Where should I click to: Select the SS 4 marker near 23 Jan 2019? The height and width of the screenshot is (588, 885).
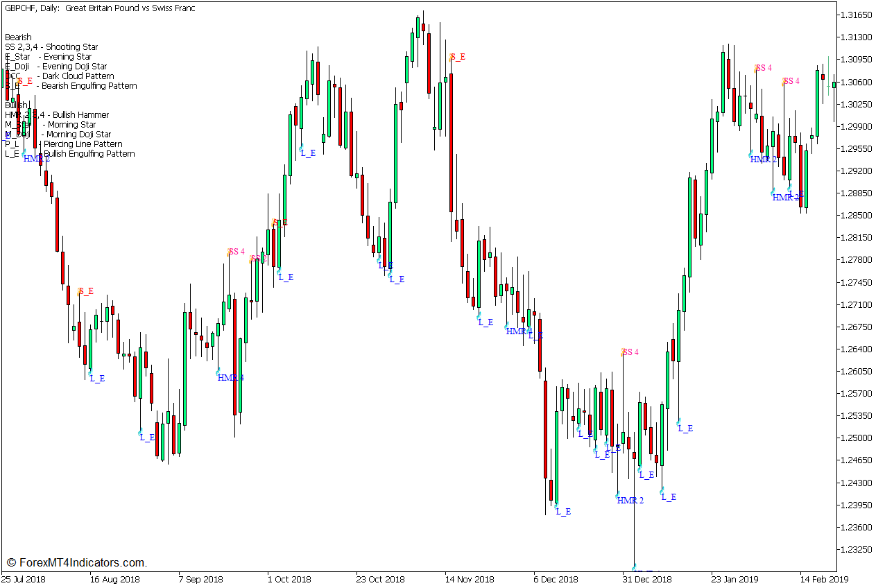coord(762,68)
